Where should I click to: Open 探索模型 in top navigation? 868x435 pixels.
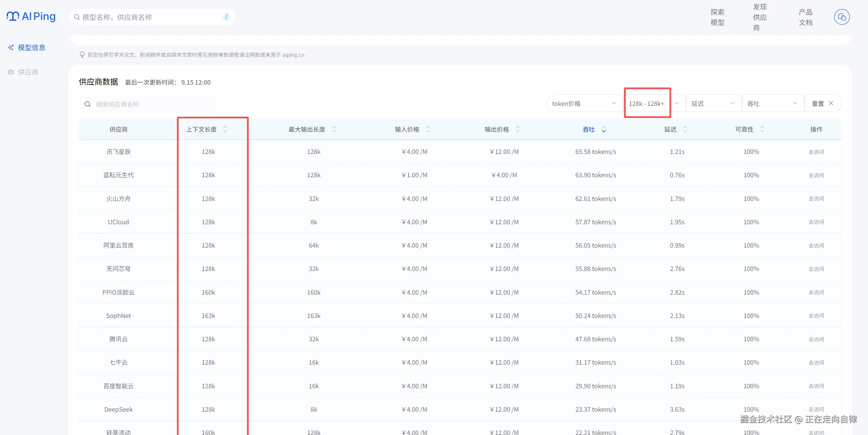coord(717,17)
